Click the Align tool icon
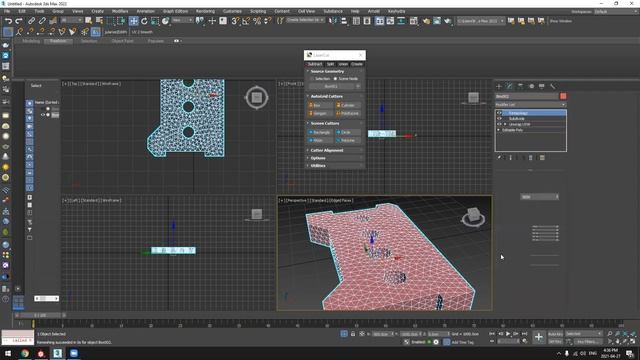 (344, 21)
